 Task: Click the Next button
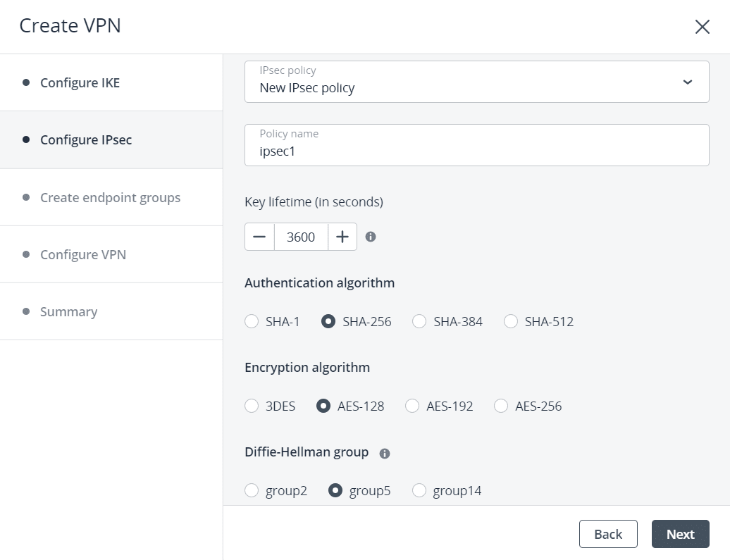[680, 534]
